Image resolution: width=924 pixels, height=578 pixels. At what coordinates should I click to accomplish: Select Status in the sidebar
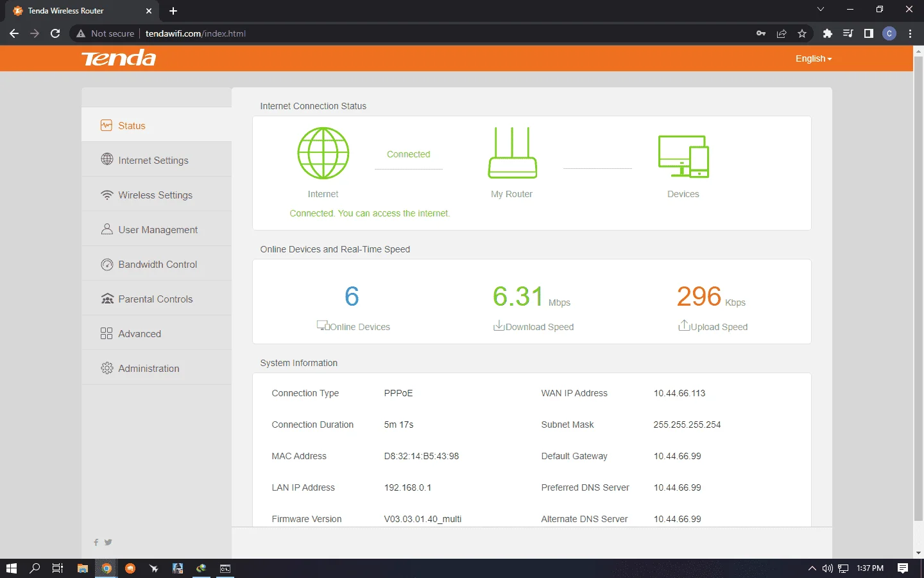[157, 125]
